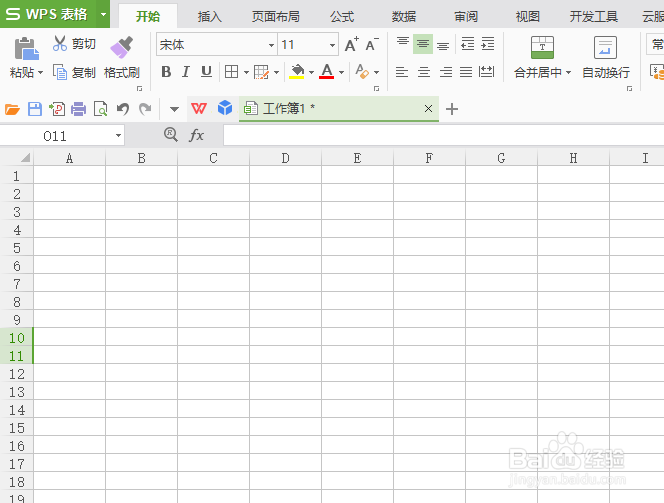Expand the fill color dropdown arrow
The image size is (664, 503).
tap(311, 73)
